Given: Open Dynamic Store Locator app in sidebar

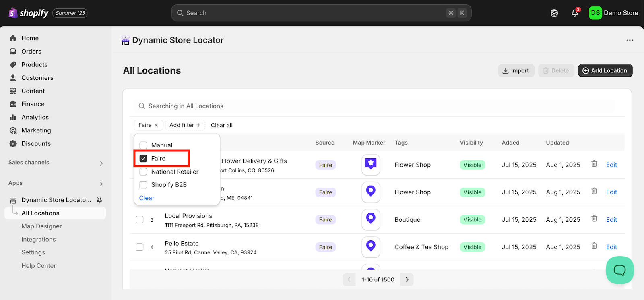Looking at the screenshot, I should 56,200.
